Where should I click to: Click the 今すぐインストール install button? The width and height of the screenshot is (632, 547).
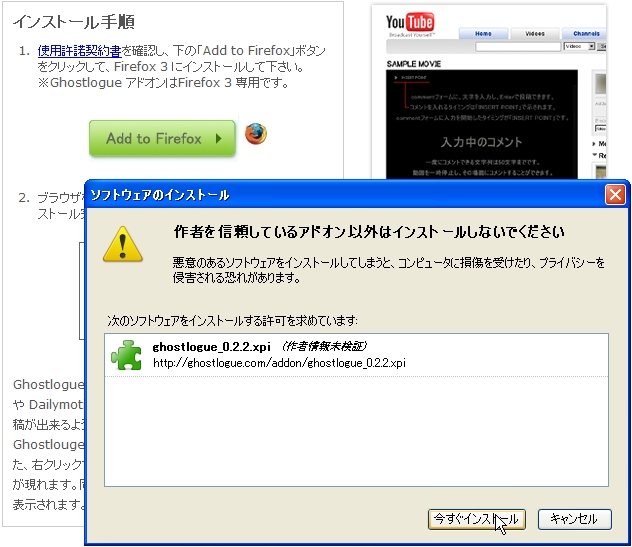point(477,519)
